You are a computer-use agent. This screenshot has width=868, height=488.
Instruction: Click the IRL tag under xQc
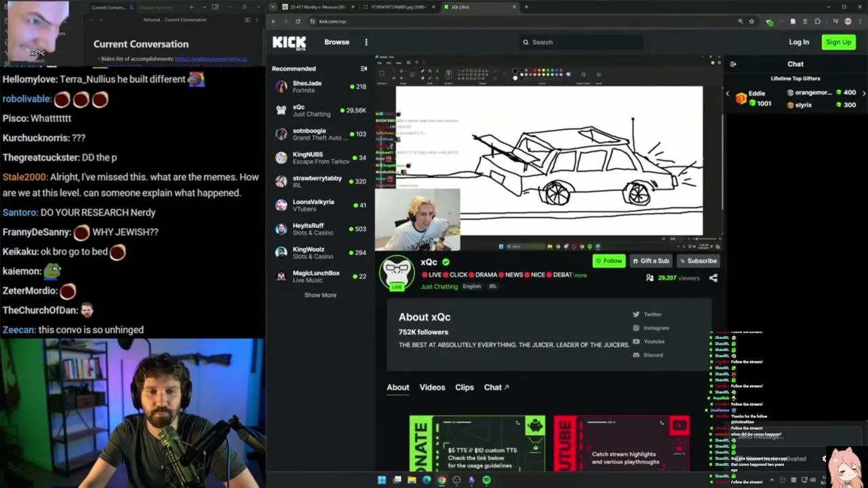tap(493, 287)
